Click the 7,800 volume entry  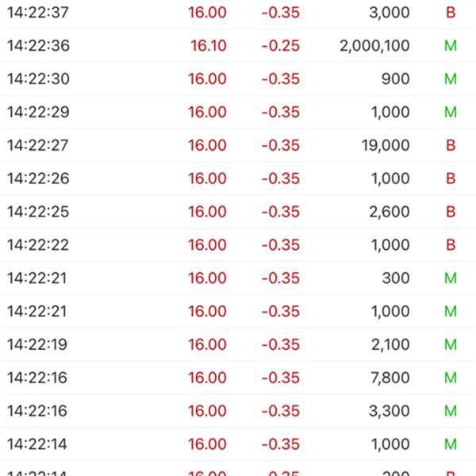tap(390, 378)
